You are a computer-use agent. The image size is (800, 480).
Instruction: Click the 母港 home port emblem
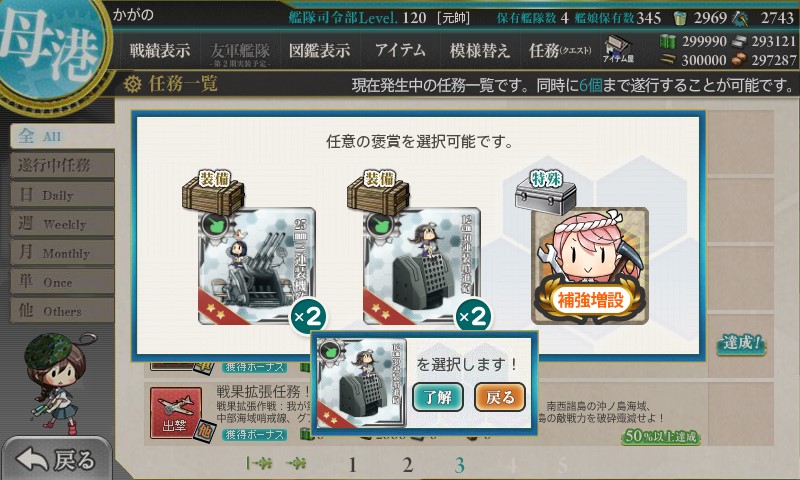pos(51,48)
